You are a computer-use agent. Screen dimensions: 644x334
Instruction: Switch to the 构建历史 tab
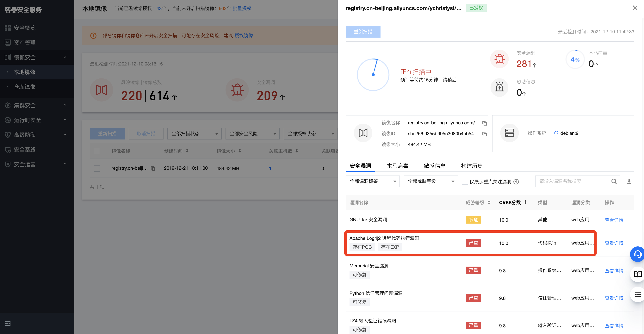(472, 166)
